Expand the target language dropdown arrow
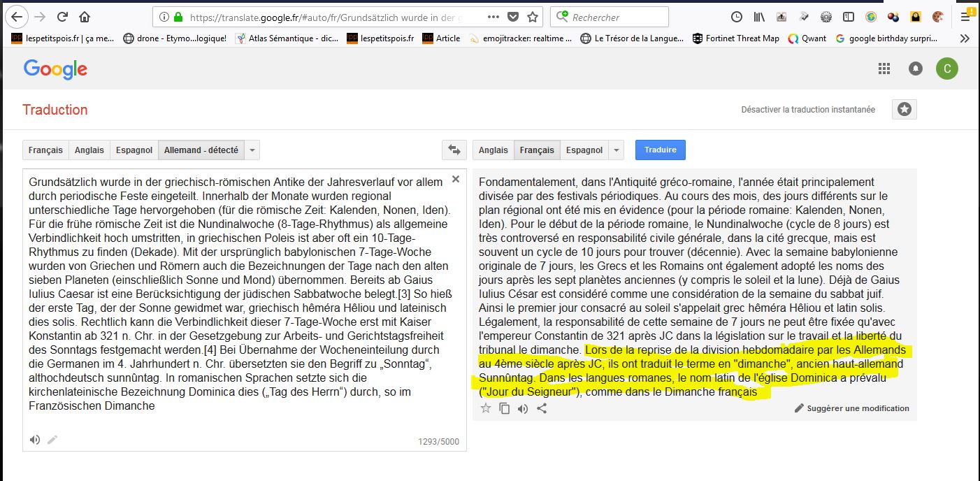Image resolution: width=980 pixels, height=481 pixels. coord(616,150)
